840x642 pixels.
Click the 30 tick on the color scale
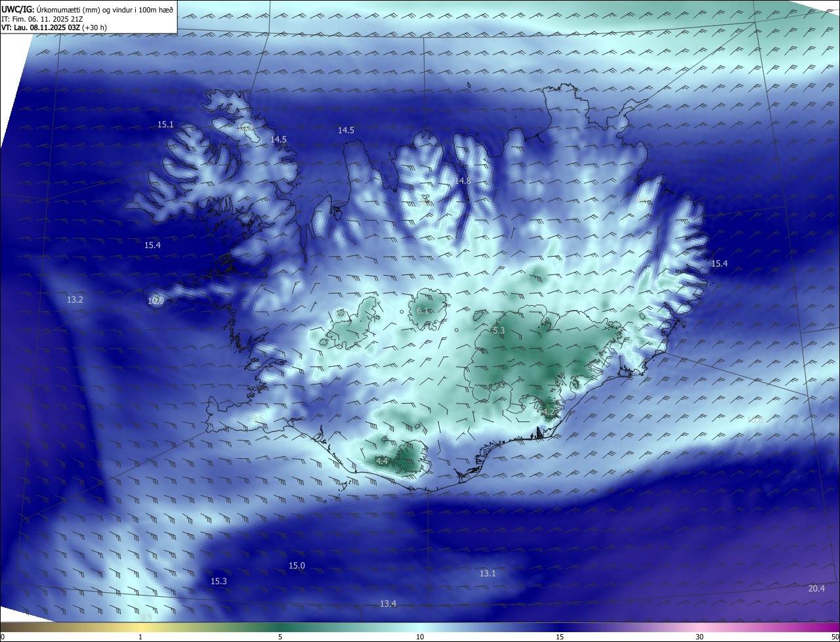700,637
